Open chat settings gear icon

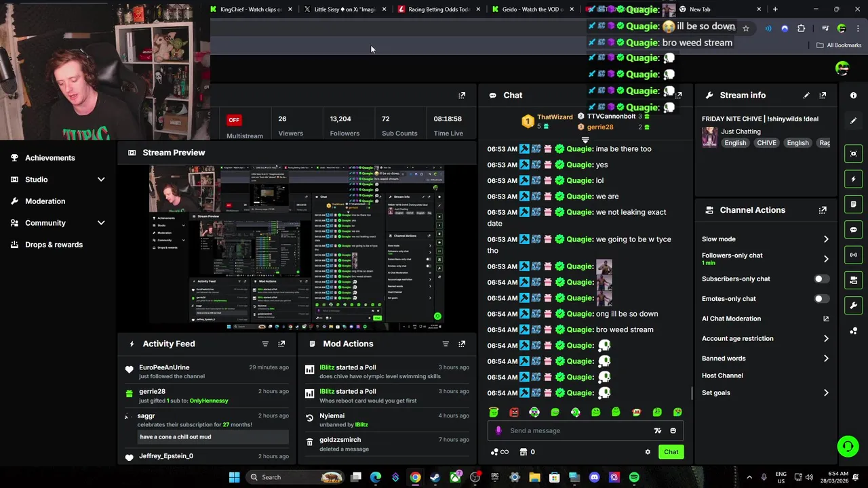[x=648, y=452]
